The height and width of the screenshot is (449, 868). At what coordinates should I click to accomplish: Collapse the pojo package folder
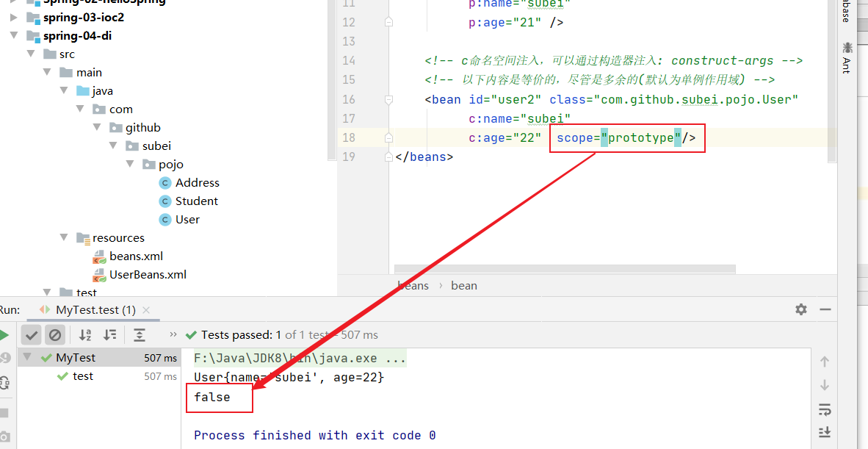click(131, 164)
